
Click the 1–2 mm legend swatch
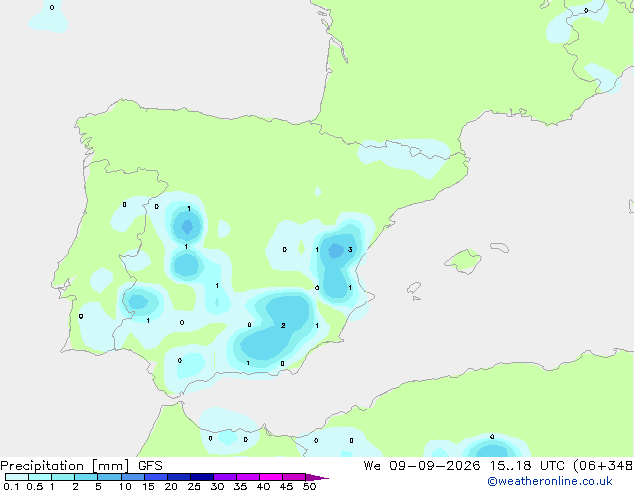[63, 477]
